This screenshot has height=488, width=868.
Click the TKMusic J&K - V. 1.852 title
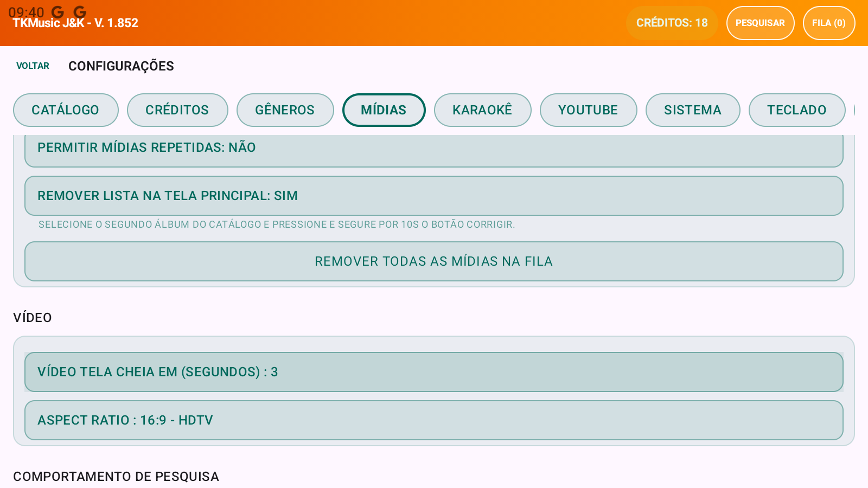point(75,23)
